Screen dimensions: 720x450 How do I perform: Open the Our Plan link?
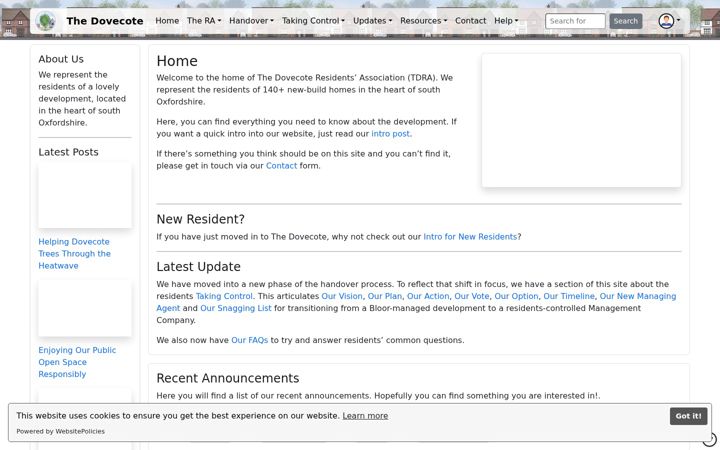[385, 296]
